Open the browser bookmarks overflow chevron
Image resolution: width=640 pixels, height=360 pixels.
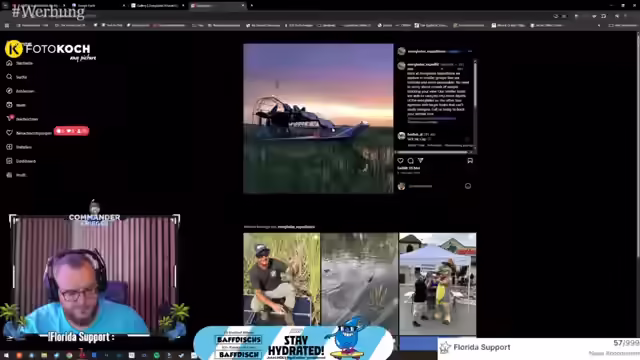[x=599, y=25]
